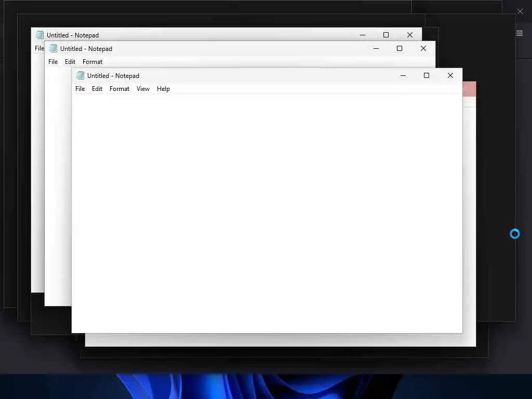Maximize the middle Notepad window
The width and height of the screenshot is (532, 399).
pyautogui.click(x=400, y=48)
